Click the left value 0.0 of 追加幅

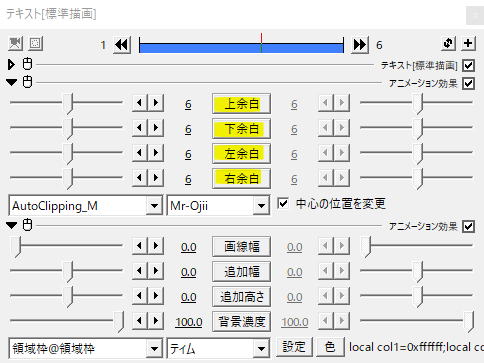pyautogui.click(x=188, y=272)
